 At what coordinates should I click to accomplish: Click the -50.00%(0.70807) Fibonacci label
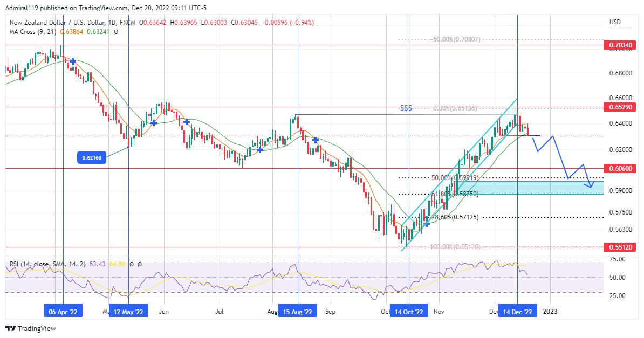[455, 39]
